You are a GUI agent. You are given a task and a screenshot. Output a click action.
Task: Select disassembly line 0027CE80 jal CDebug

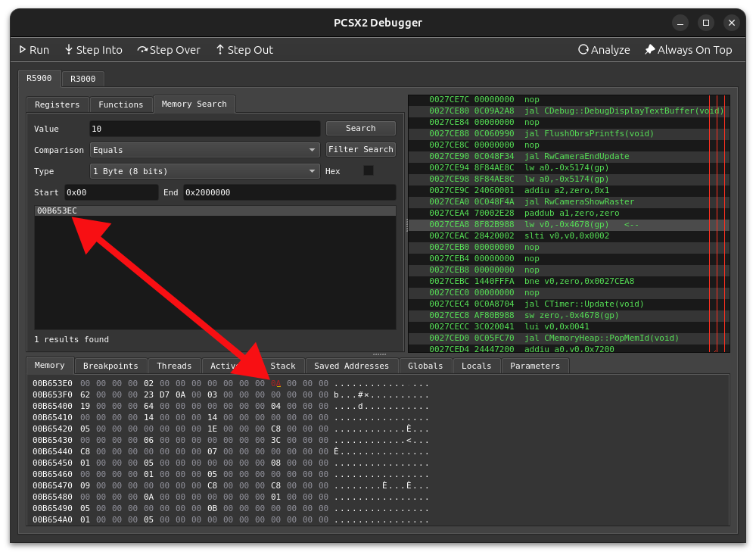(569, 111)
